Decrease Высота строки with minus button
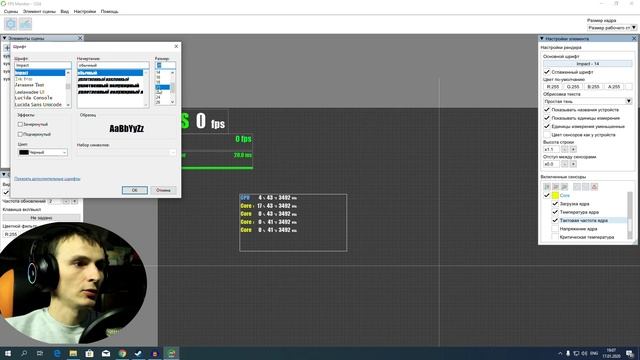Viewport: 640px width, 360px height. (x=565, y=149)
